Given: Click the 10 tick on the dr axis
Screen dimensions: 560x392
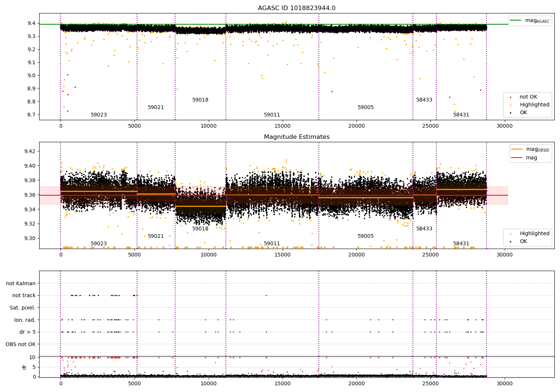Looking at the screenshot, I should click(32, 357).
